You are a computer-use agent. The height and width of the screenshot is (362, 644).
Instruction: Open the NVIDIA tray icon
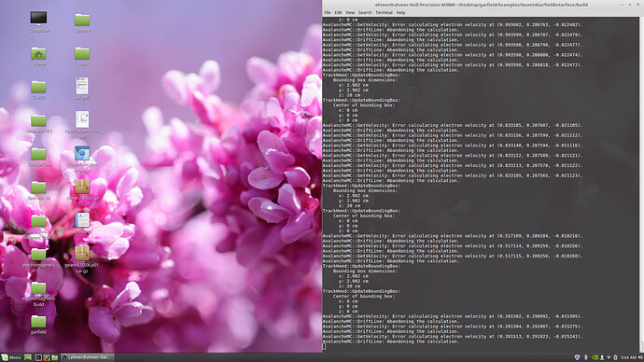pyautogui.click(x=595, y=357)
